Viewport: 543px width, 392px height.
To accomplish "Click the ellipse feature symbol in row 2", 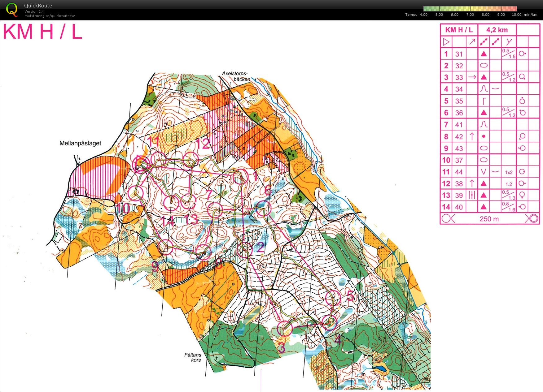I will click(x=484, y=66).
